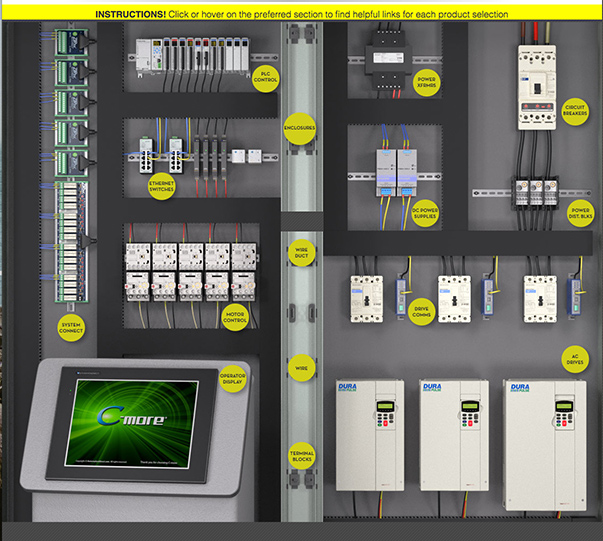603x541 pixels.
Task: Click the Motor Control yellow label
Action: pos(235,314)
